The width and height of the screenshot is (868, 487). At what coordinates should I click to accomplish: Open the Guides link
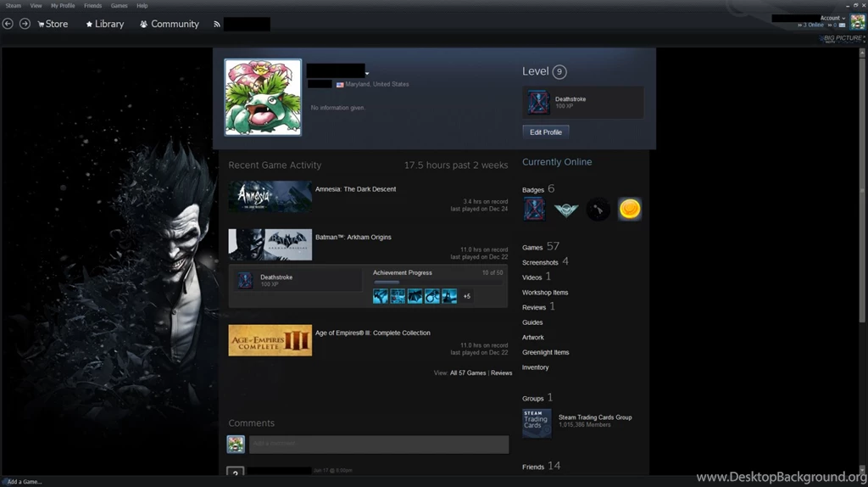point(532,322)
